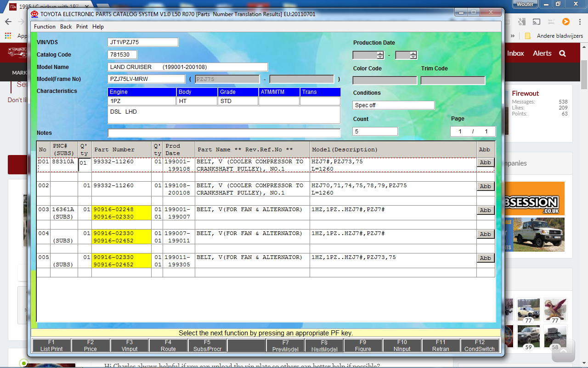Click the Abb button in row 002

[486, 186]
